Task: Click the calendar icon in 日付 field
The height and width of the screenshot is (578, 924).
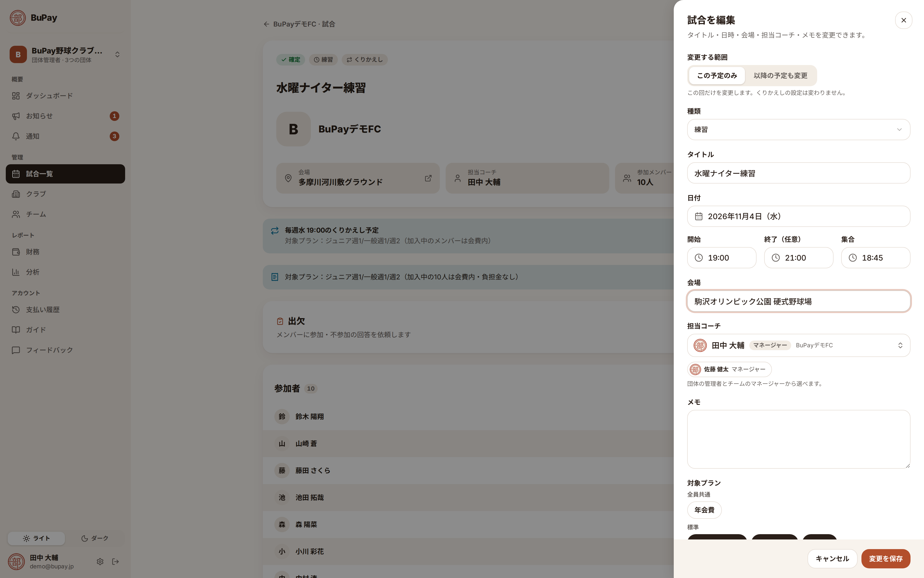Action: pyautogui.click(x=699, y=216)
